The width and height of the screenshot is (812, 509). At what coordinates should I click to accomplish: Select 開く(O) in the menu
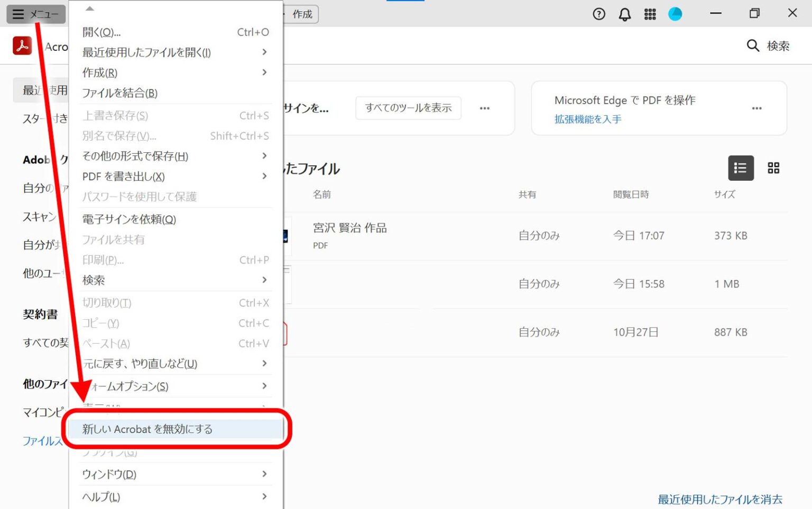click(101, 32)
